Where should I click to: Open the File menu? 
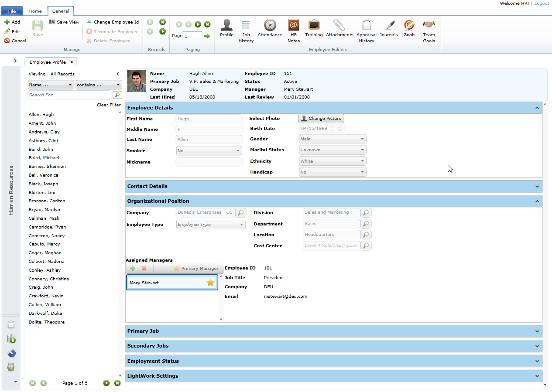point(12,11)
